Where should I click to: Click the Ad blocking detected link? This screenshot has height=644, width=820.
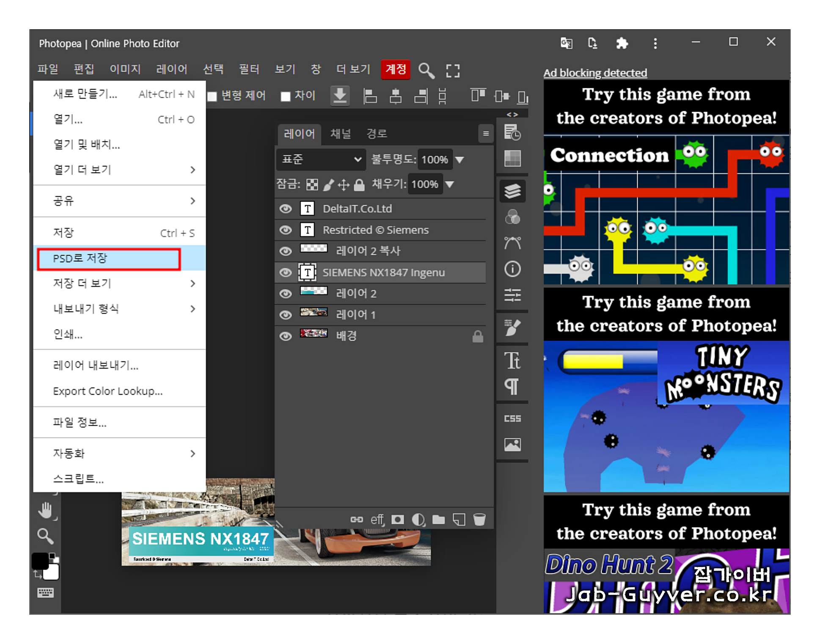(x=595, y=73)
